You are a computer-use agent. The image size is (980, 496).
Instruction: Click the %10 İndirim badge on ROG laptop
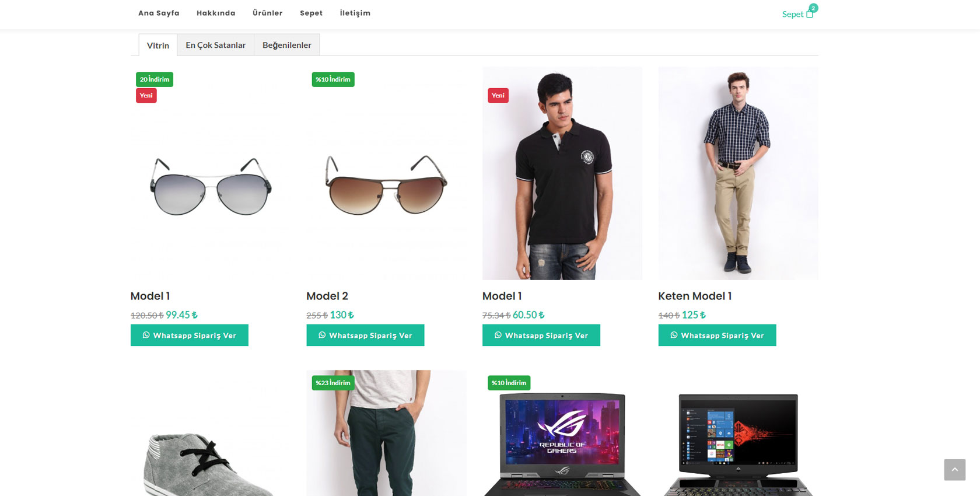509,383
